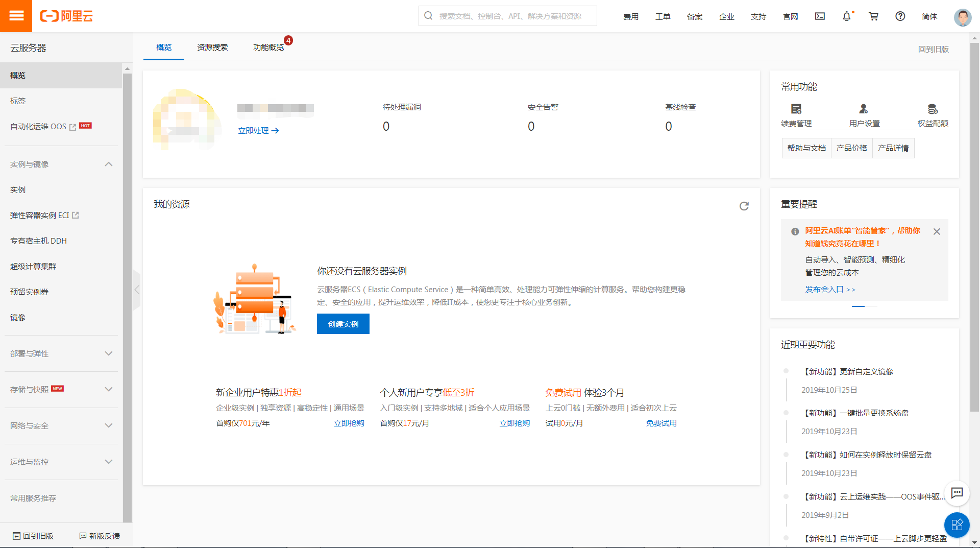The width and height of the screenshot is (980, 548).
Task: Click the blue apps floating button
Action: 957,525
